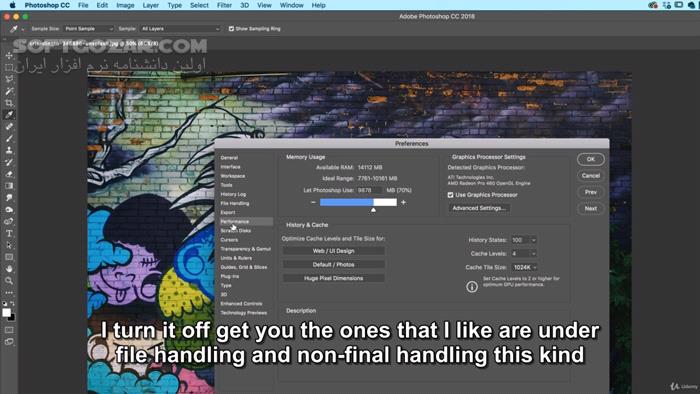Select Technology Previews preferences category
The width and height of the screenshot is (700, 394).
(x=244, y=313)
